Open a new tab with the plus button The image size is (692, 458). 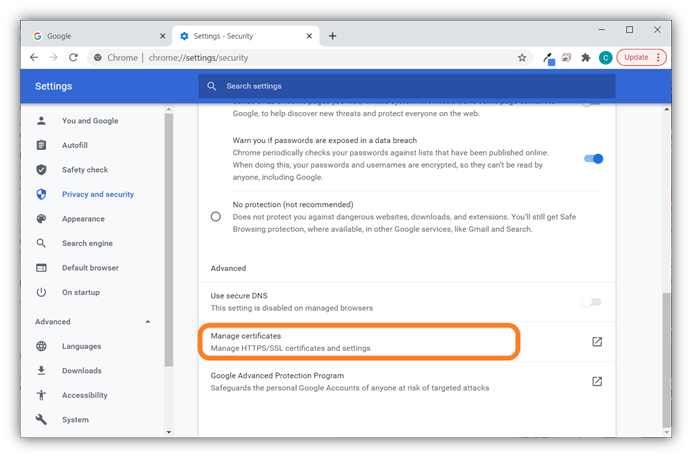(333, 36)
